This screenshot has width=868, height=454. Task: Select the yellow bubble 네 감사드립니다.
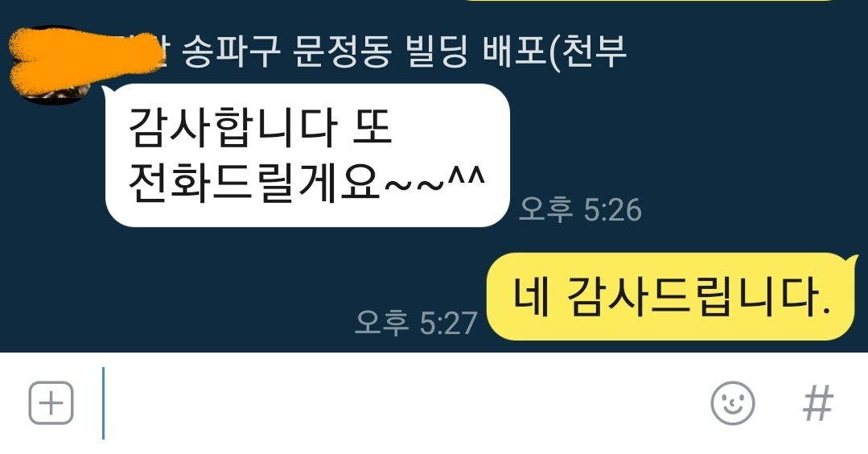click(x=670, y=297)
